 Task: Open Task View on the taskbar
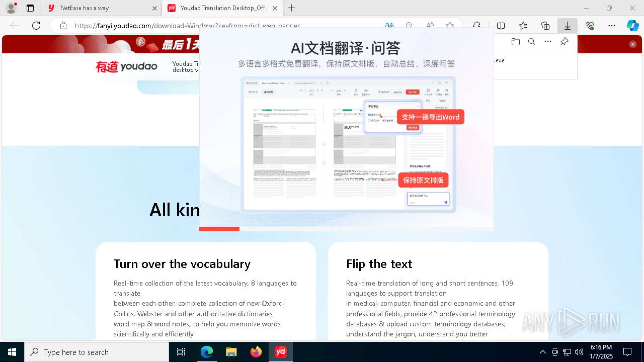pos(181,352)
